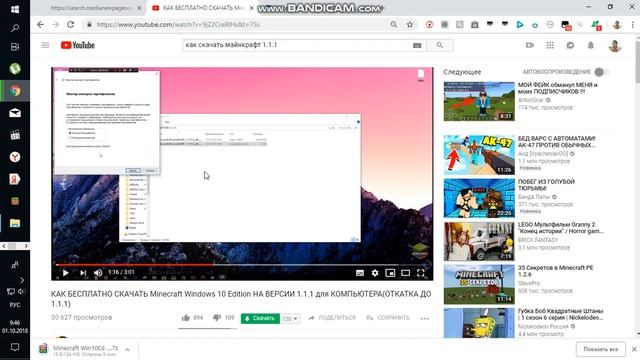Image resolution: width=640 pixels, height=360 pixels.
Task: Open Task View in taskbar
Action: 15,47
